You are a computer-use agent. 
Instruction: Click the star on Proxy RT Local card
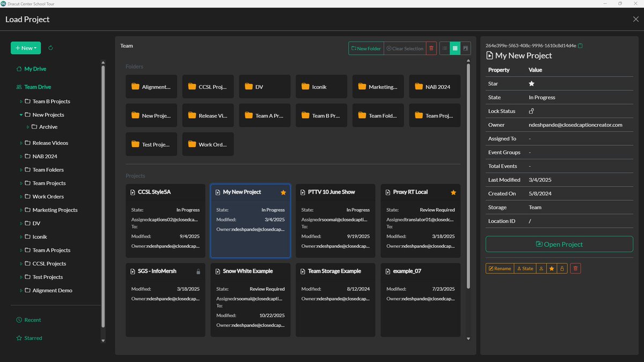click(x=453, y=192)
